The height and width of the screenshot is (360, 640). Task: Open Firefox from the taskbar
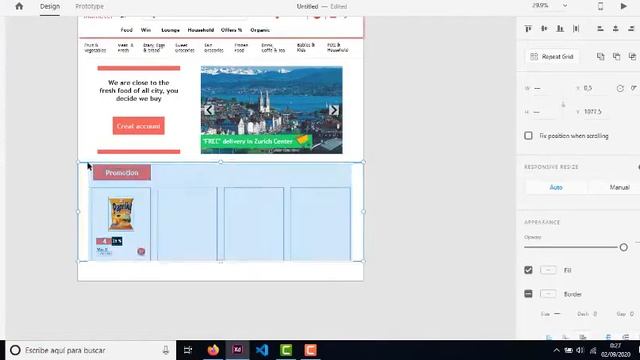pyautogui.click(x=213, y=350)
